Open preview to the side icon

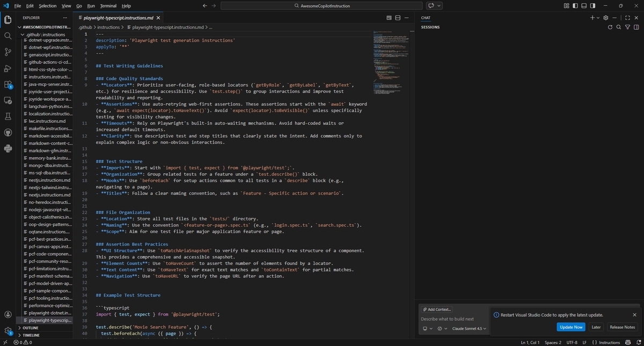[x=389, y=18]
